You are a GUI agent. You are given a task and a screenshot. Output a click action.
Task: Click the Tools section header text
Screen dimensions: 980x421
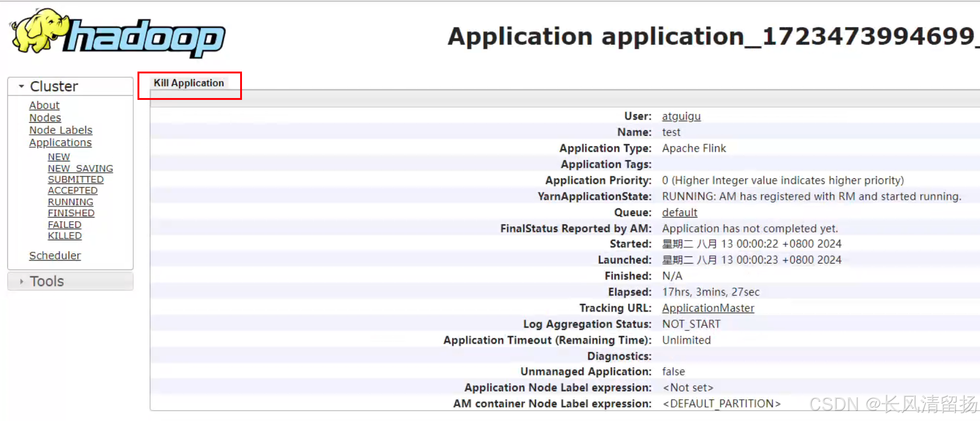pos(47,281)
